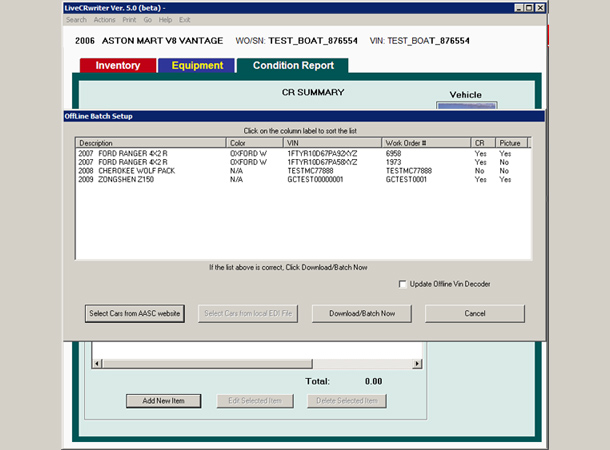The image size is (610, 450).
Task: Open the Go menu
Action: coord(147,20)
